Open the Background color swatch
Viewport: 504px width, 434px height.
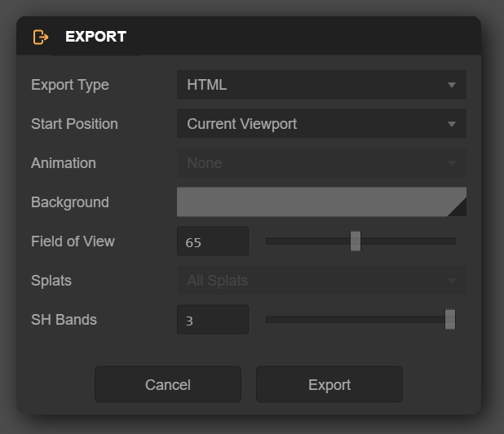[310, 201]
